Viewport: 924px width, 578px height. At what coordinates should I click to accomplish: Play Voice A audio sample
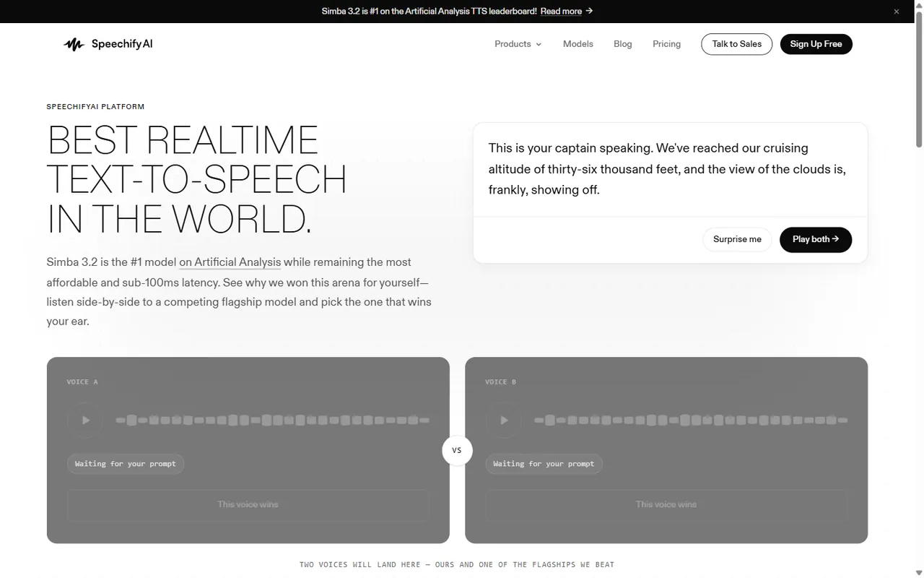click(x=85, y=420)
